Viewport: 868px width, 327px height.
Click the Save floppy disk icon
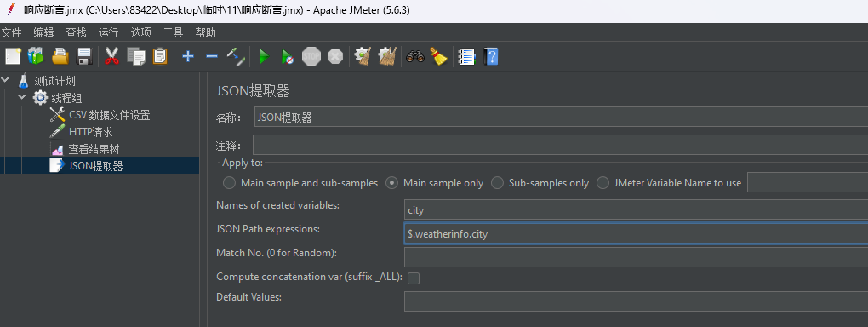(x=83, y=56)
